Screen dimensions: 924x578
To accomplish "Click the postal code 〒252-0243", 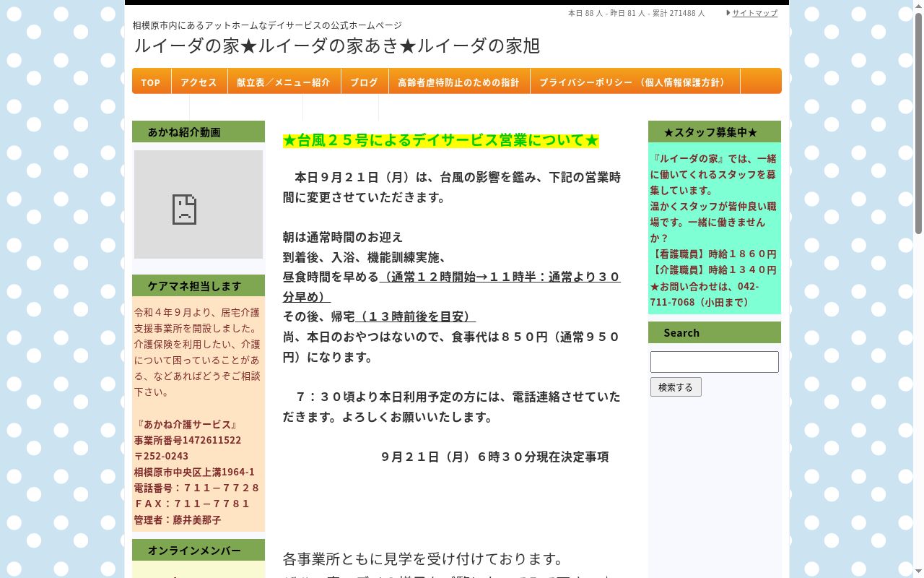I will tap(162, 456).
